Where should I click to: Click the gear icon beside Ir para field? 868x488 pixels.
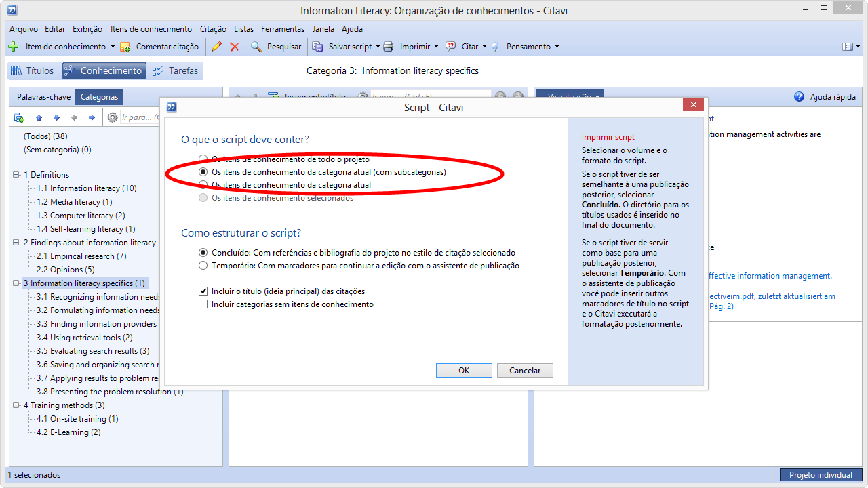[x=113, y=117]
